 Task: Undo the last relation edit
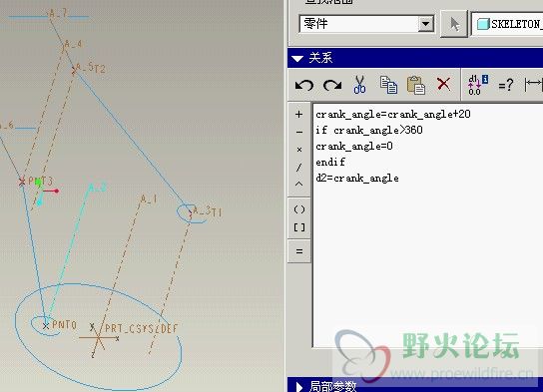pos(304,85)
